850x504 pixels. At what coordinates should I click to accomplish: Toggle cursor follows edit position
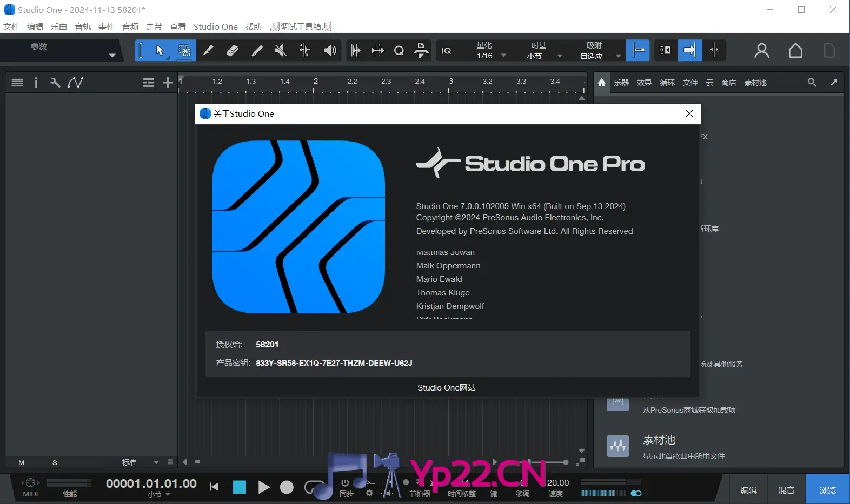tap(714, 50)
